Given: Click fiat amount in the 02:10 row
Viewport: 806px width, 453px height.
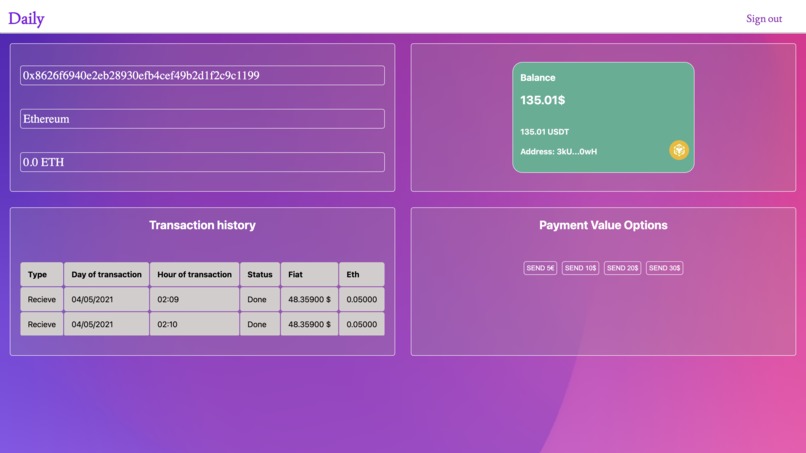Looking at the screenshot, I should tap(309, 324).
